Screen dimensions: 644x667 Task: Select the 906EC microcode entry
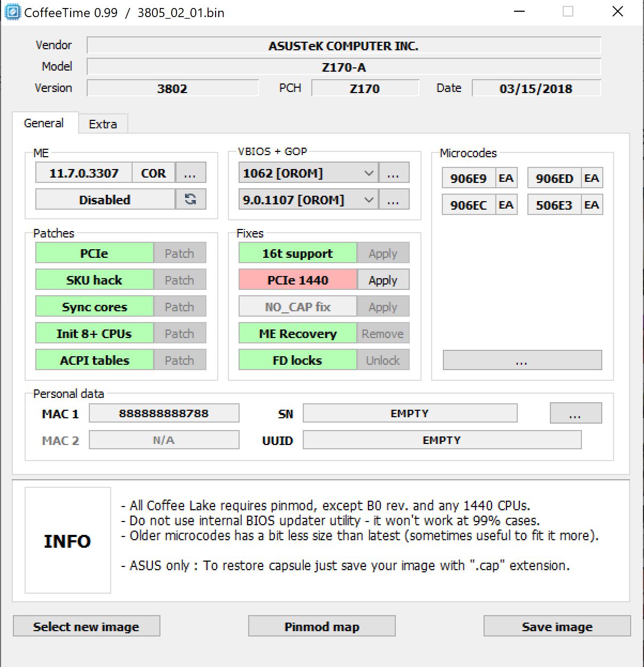click(x=469, y=205)
